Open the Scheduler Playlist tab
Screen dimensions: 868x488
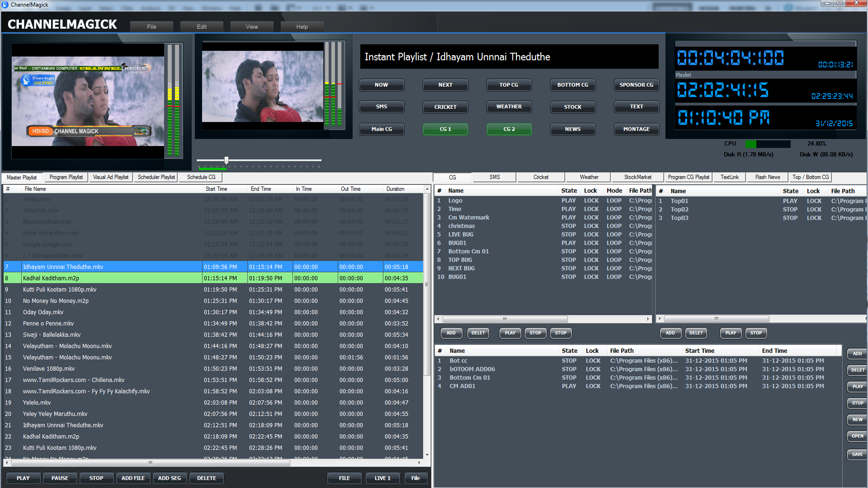point(156,177)
